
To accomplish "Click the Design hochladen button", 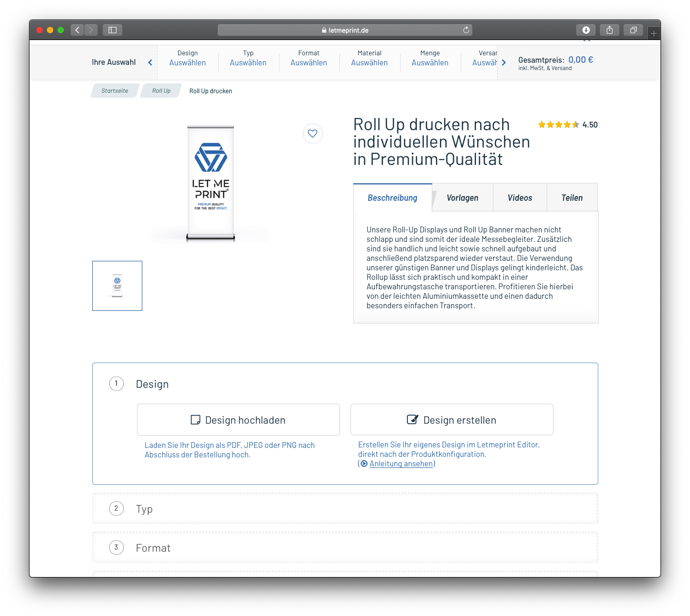I will pyautogui.click(x=238, y=419).
